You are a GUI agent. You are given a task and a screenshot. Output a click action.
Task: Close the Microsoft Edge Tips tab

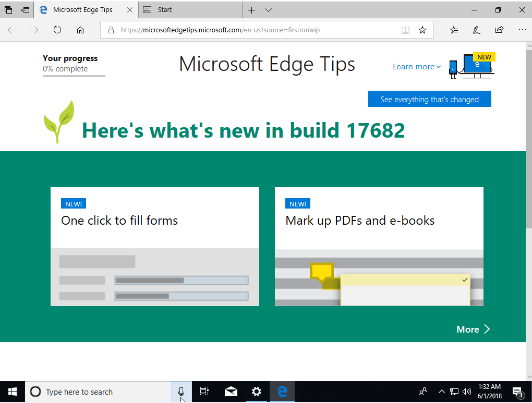pos(129,10)
